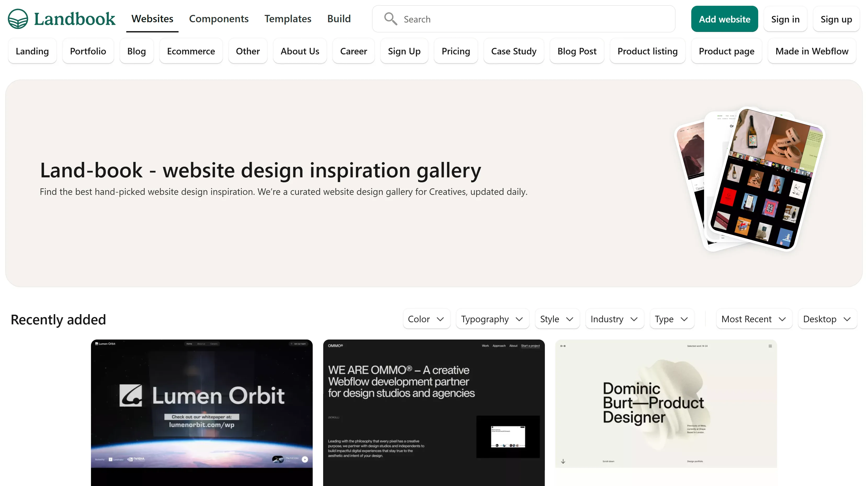Switch to the Components tab
The image size is (868, 486).
tap(218, 19)
